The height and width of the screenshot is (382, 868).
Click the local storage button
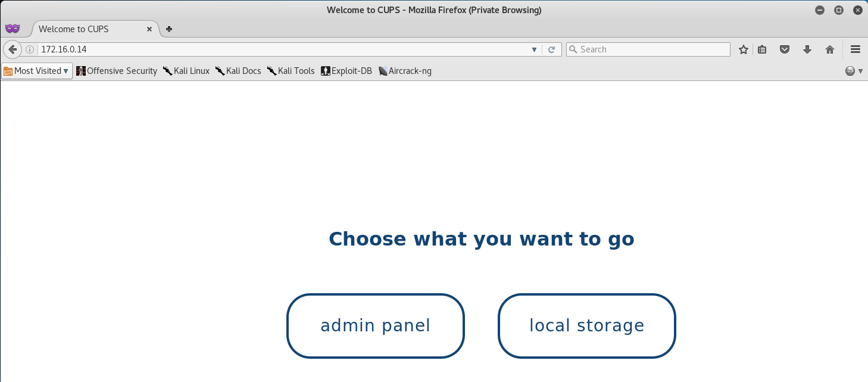(587, 326)
